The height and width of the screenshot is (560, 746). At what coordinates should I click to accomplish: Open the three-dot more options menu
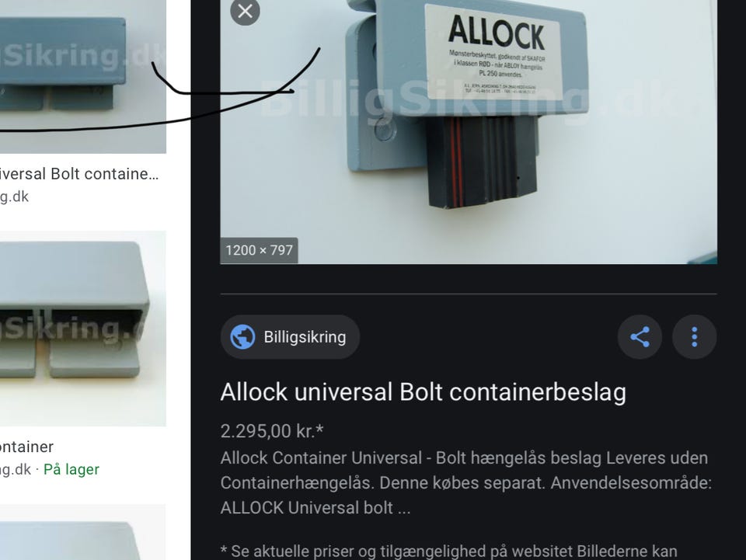[694, 336]
